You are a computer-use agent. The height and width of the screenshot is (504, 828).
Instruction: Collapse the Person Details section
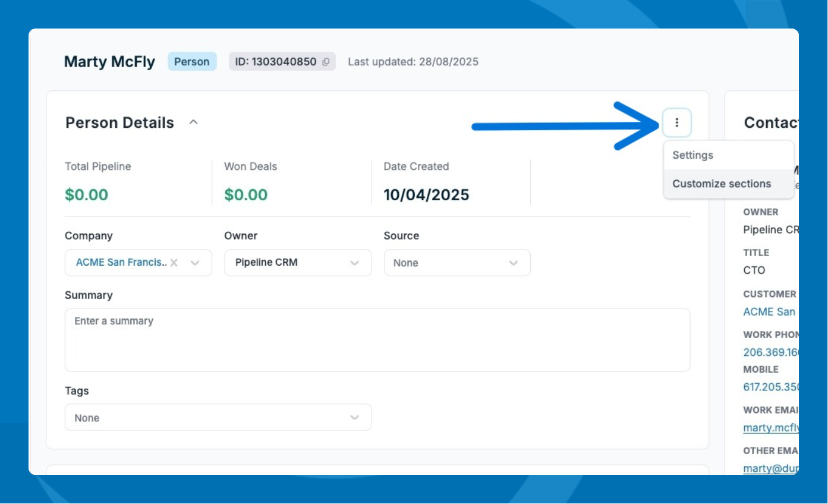point(193,122)
